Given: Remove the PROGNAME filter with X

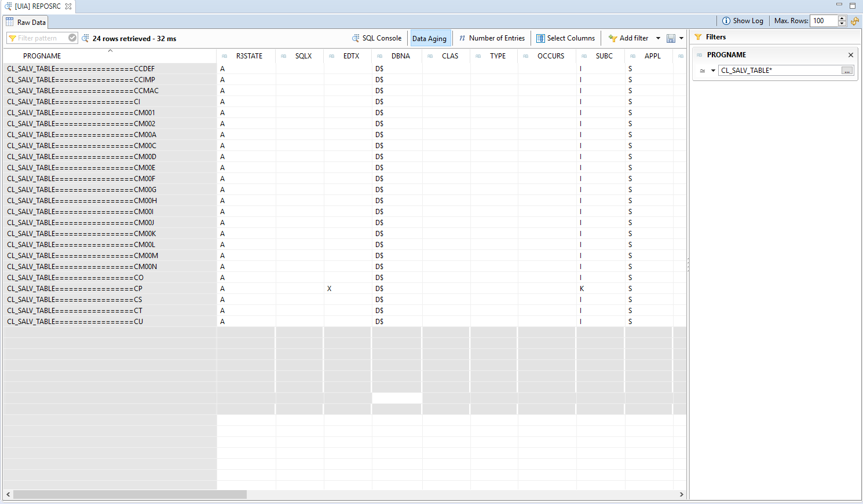Looking at the screenshot, I should tap(851, 55).
